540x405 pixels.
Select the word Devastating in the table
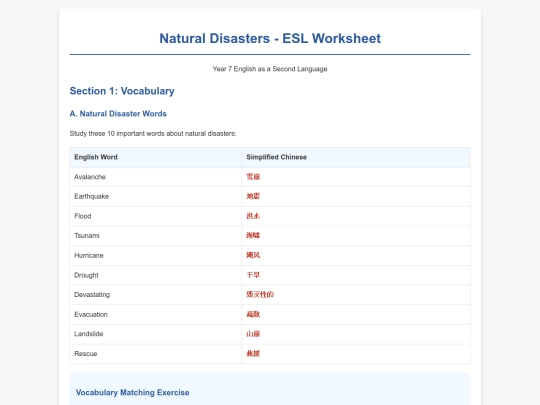pyautogui.click(x=92, y=295)
